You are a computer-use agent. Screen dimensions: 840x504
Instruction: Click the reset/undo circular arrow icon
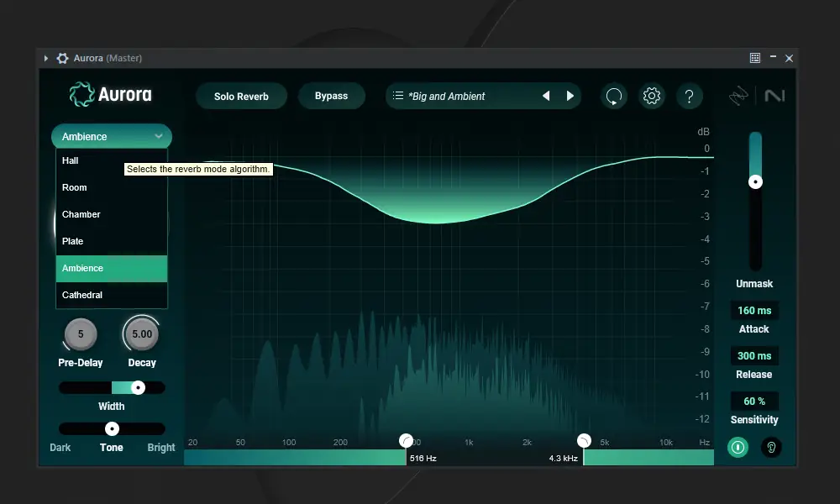pos(614,97)
